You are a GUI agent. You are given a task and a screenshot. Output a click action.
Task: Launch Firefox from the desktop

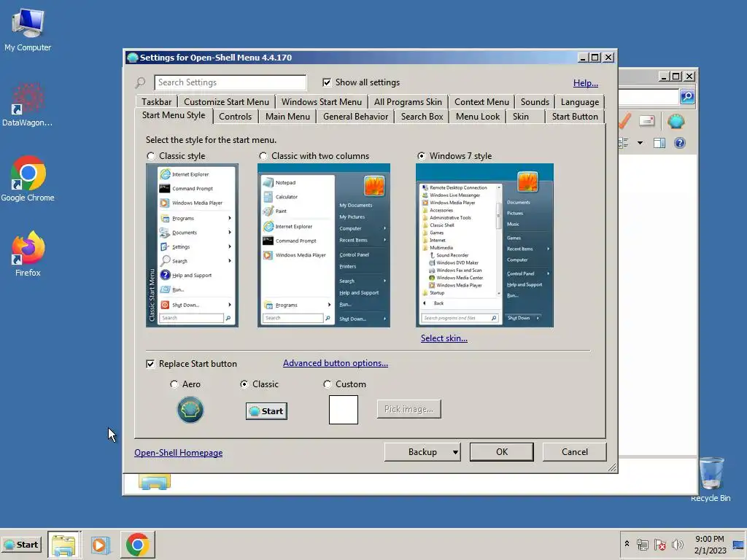pyautogui.click(x=28, y=254)
